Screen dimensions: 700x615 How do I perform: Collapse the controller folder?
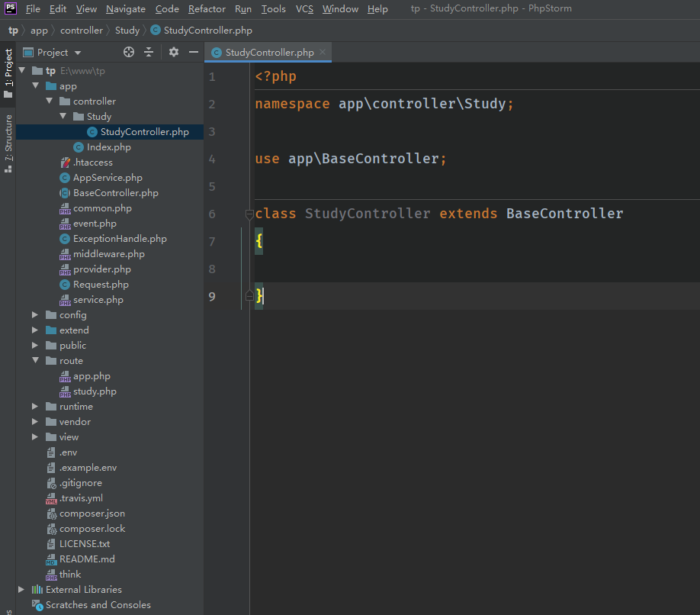(50, 101)
